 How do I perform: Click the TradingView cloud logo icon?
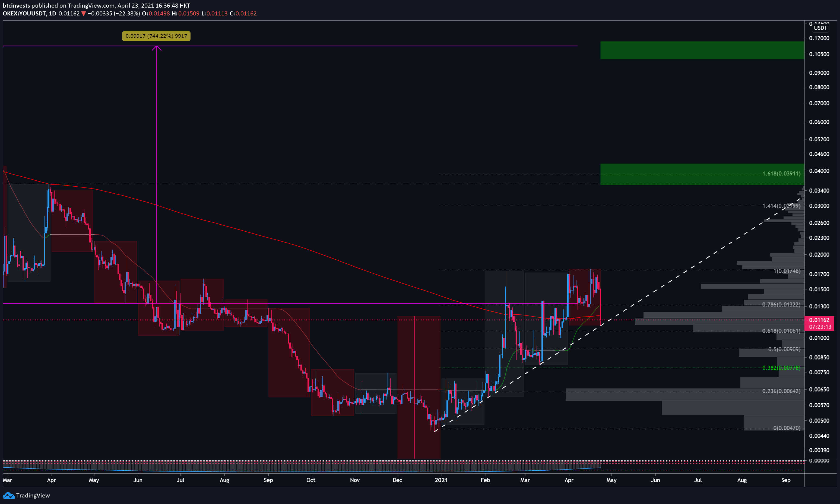(x=8, y=496)
